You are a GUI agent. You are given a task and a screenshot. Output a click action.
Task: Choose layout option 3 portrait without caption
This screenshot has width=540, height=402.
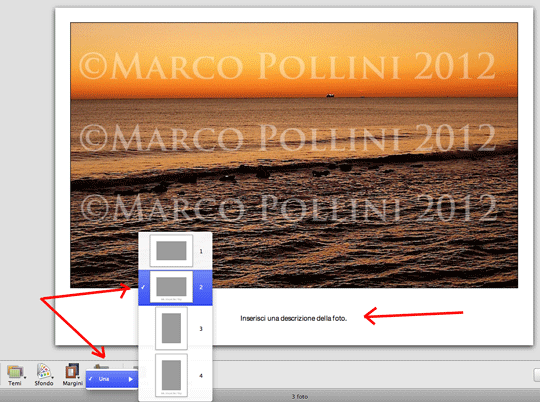click(175, 328)
